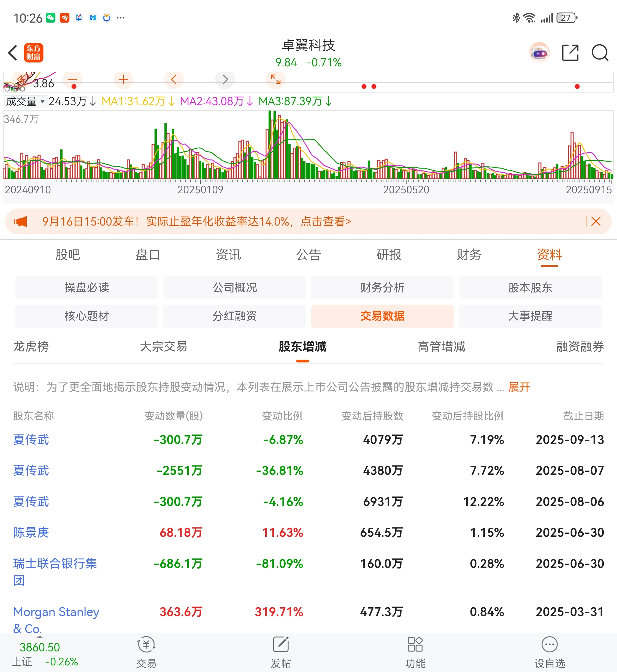Viewport: 617px width, 672px height.
Task: Switch to 大宗交易 sub-tab
Action: tap(164, 346)
